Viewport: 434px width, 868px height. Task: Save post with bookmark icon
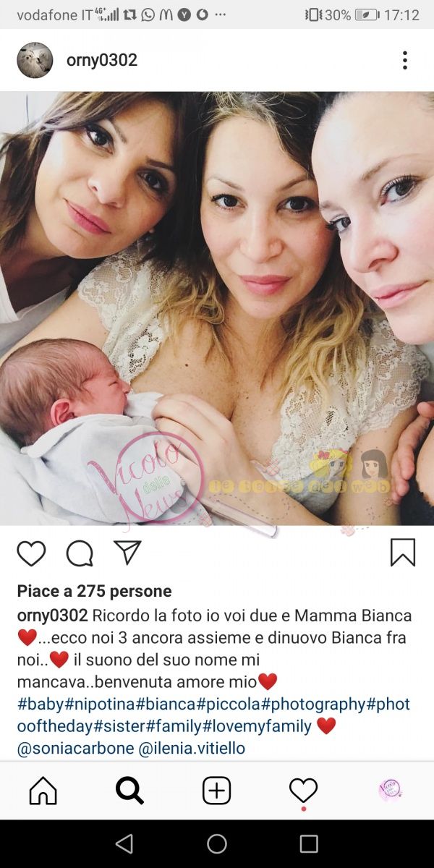[x=403, y=553]
